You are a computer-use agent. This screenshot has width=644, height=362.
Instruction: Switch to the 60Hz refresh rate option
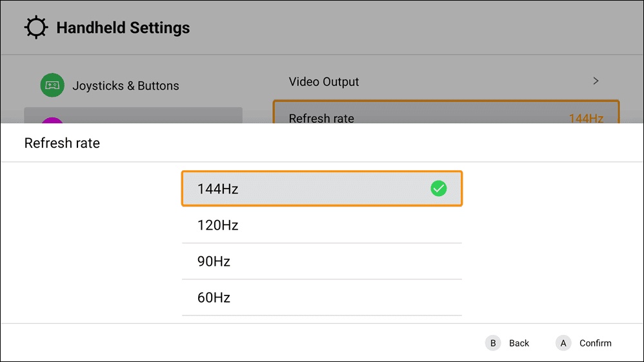coord(321,297)
